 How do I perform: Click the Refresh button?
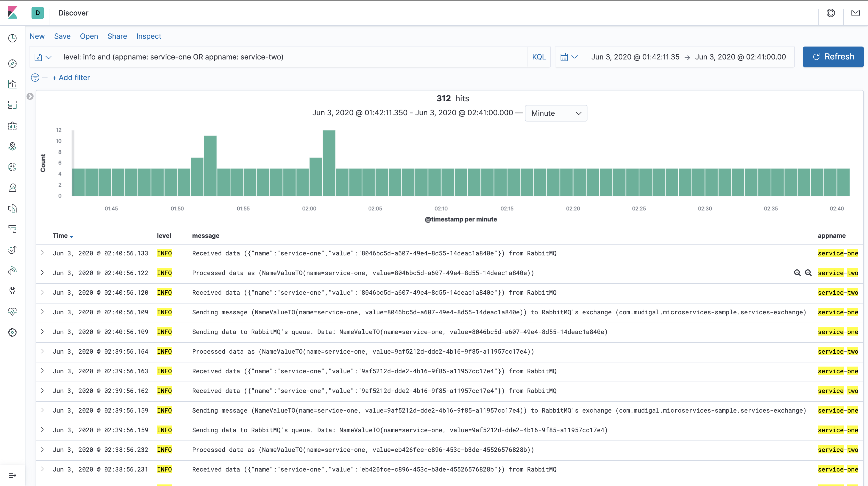click(x=833, y=57)
